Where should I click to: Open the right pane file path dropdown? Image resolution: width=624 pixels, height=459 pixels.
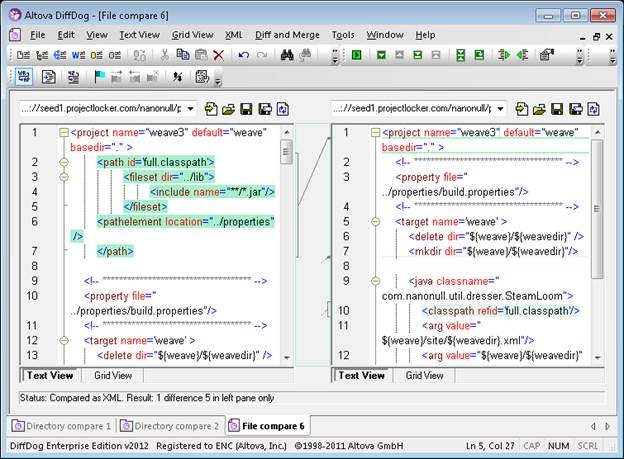click(x=501, y=107)
